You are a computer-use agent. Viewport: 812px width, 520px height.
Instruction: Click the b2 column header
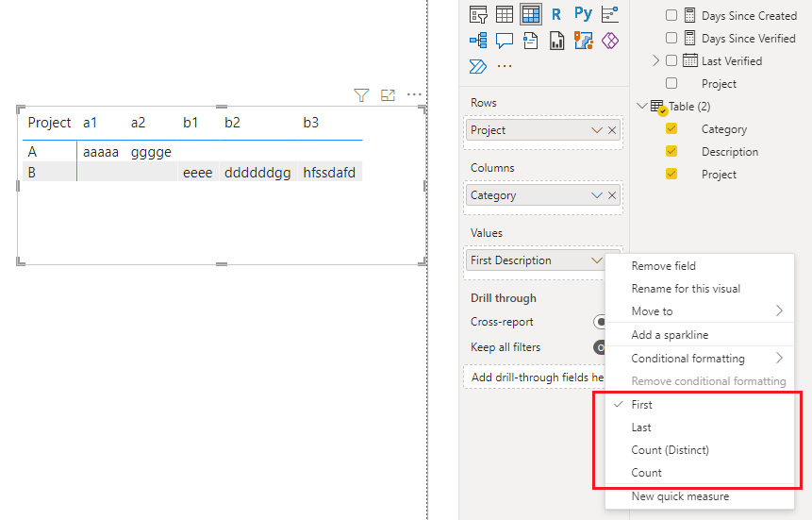(x=233, y=123)
